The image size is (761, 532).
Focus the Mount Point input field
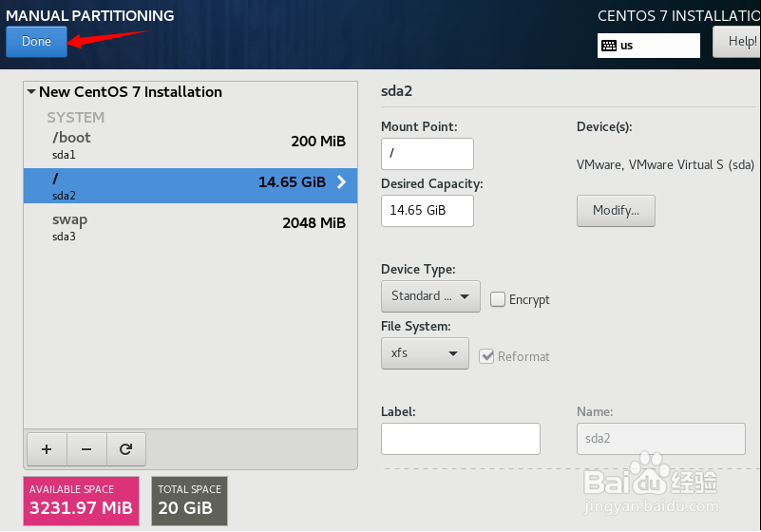428,153
